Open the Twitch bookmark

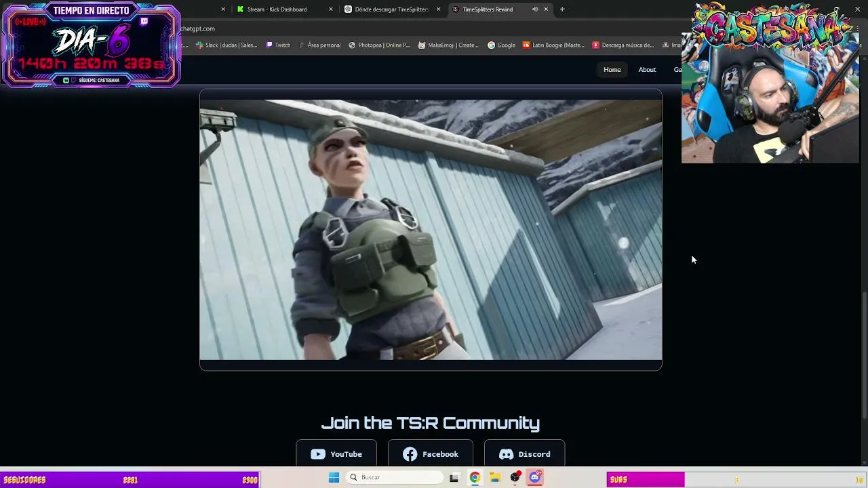(278, 45)
